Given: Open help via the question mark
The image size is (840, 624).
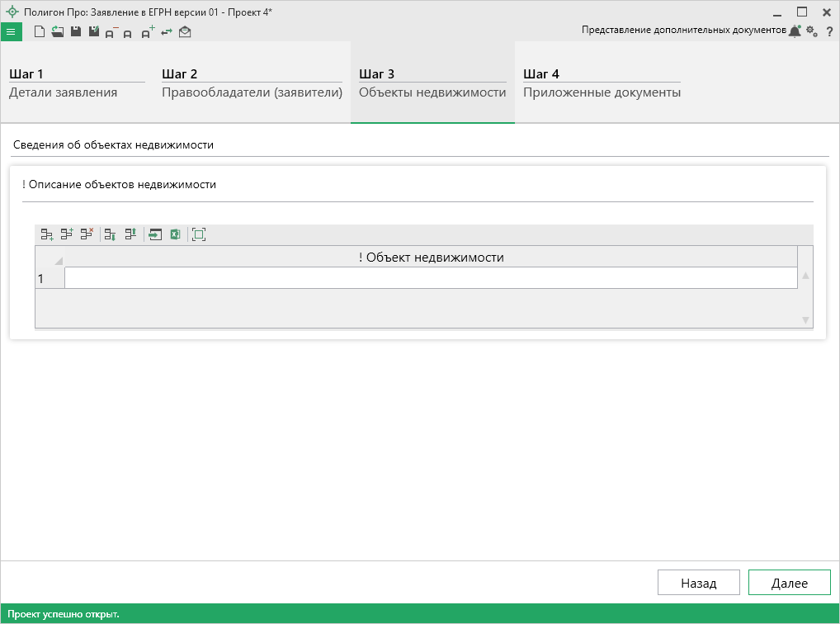Looking at the screenshot, I should click(829, 31).
